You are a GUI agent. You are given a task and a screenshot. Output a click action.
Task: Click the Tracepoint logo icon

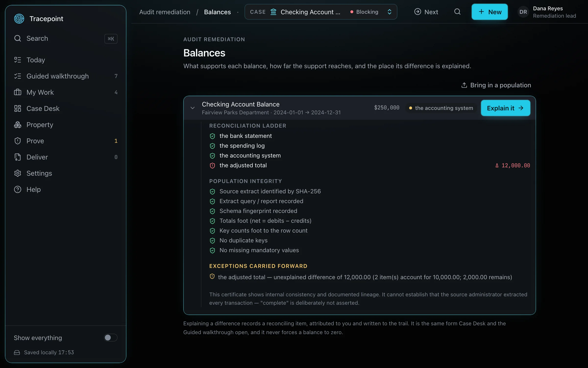tap(19, 19)
